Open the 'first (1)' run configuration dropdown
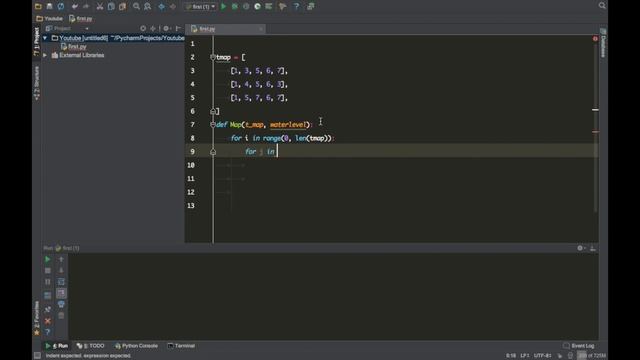 pos(200,7)
